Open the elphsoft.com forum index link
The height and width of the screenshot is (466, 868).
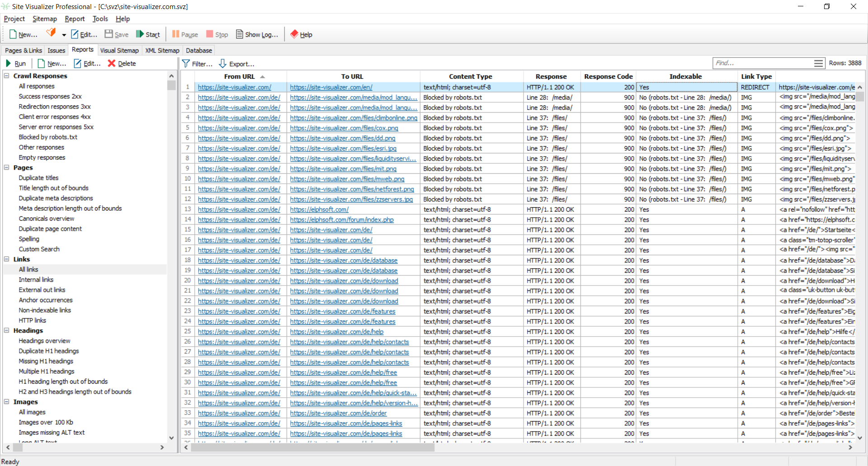[x=341, y=220]
